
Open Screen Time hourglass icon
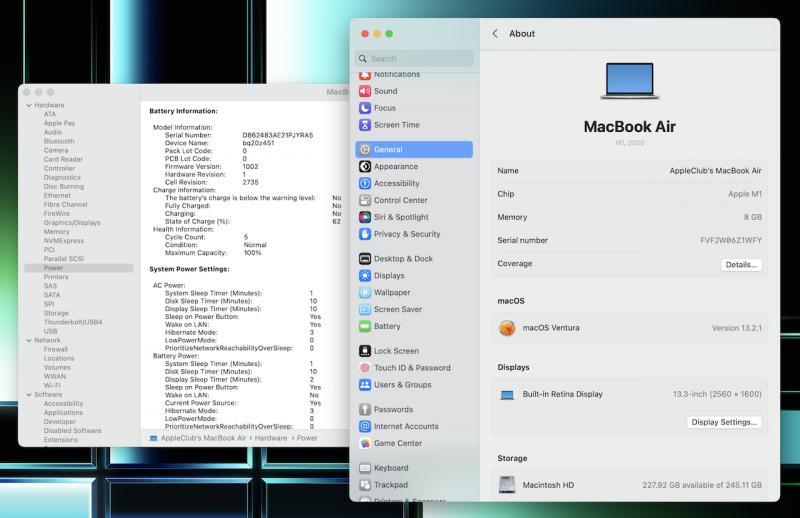point(365,125)
